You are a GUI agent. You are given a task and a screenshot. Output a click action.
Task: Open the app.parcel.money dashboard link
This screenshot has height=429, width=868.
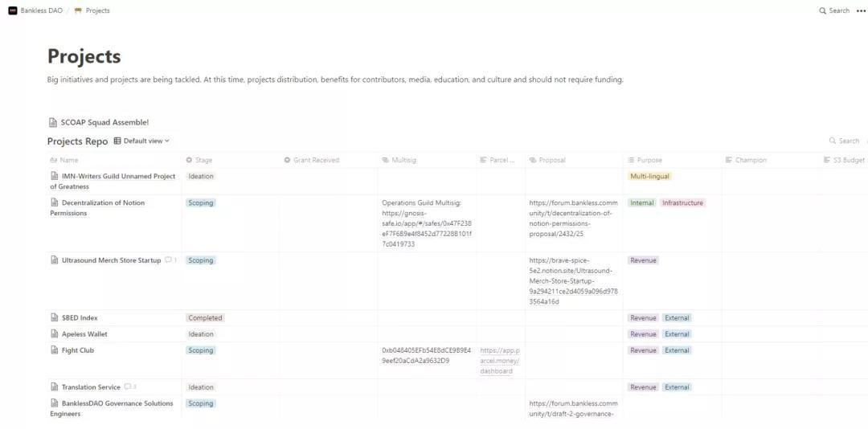tap(500, 361)
